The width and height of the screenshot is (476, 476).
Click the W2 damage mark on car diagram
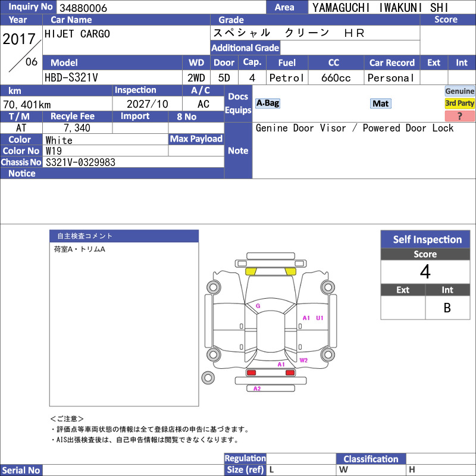(303, 360)
